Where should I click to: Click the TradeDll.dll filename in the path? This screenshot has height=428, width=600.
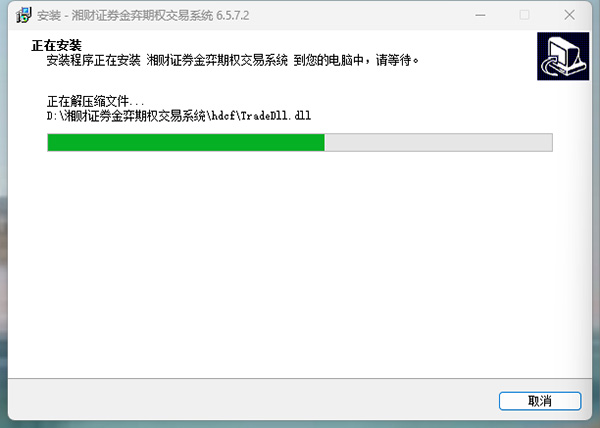coord(276,116)
